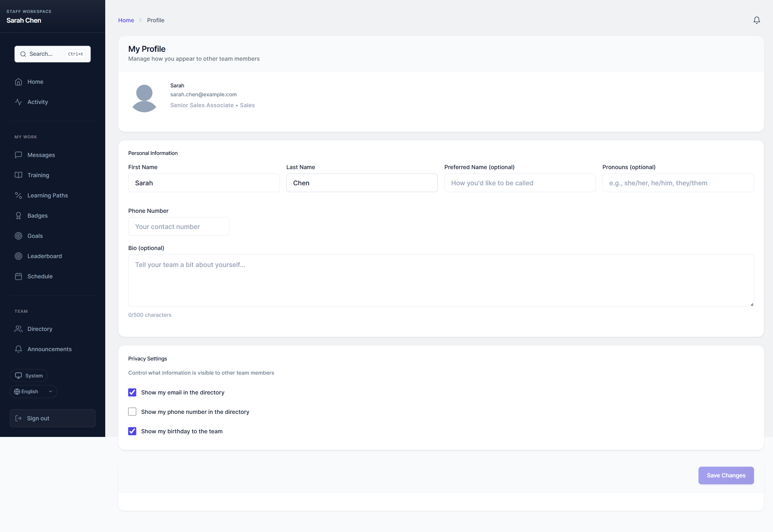Sign out of the workspace
The height and width of the screenshot is (532, 773).
(x=52, y=418)
